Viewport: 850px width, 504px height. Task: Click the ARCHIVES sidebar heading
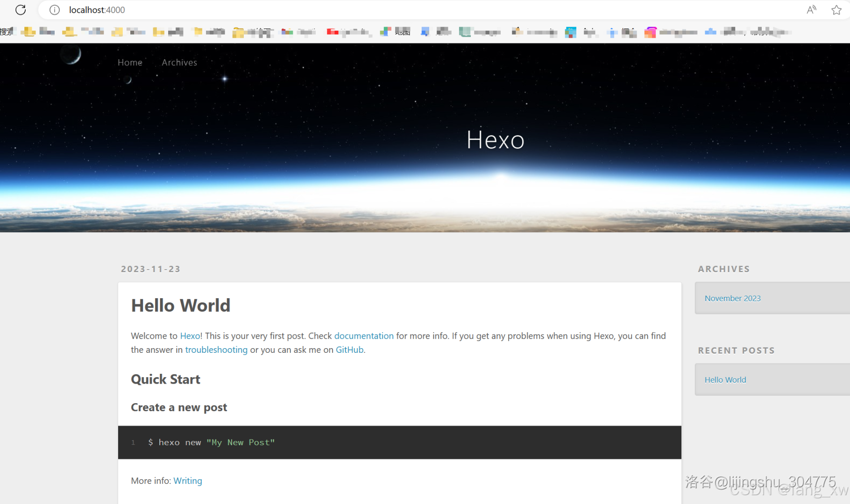click(723, 269)
